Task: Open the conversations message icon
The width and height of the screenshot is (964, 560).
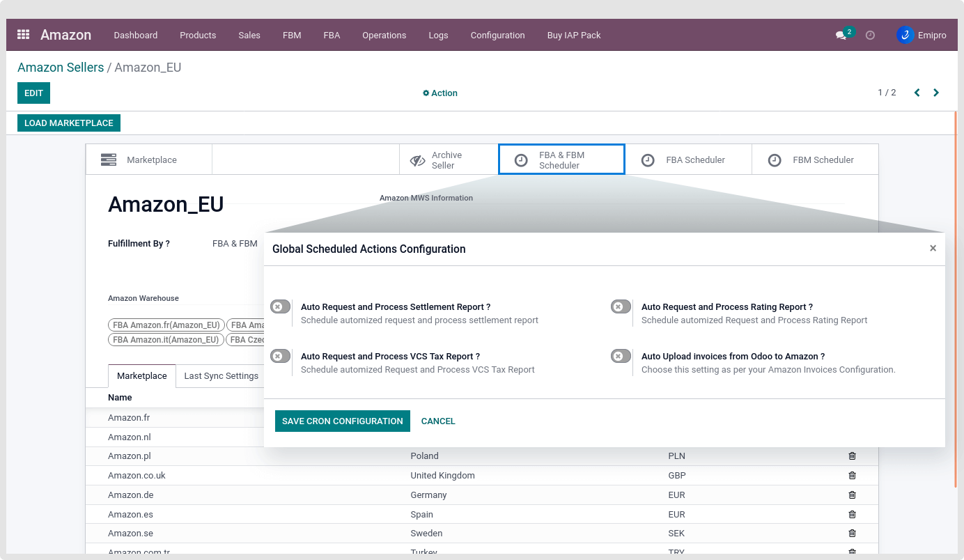Action: (841, 36)
